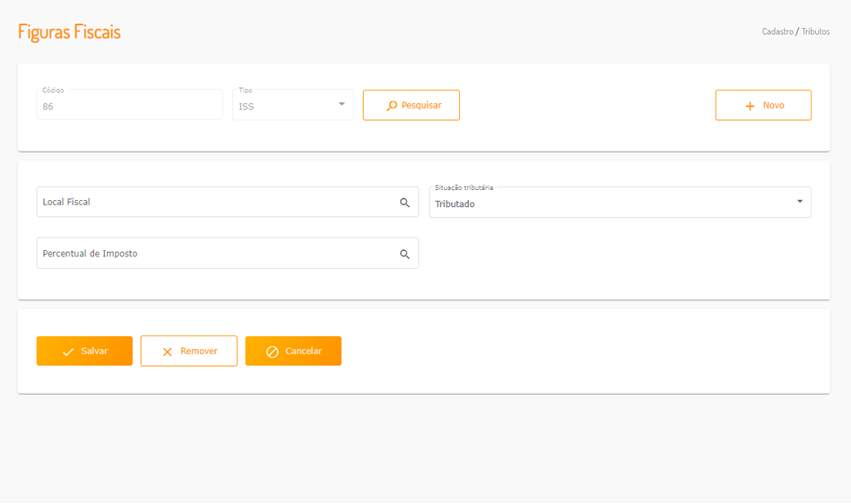Open Tributos in the breadcrumb
Viewport: 851px width, 504px height.
click(x=815, y=31)
